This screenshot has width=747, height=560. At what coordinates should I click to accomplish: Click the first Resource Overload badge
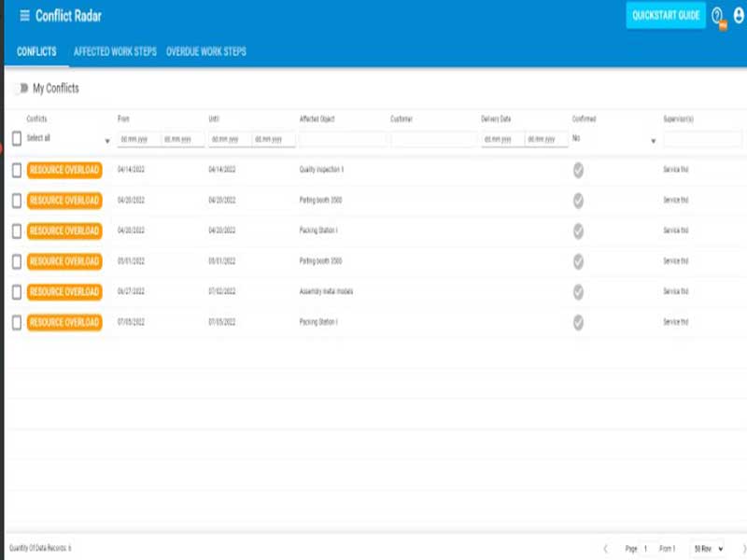(64, 170)
